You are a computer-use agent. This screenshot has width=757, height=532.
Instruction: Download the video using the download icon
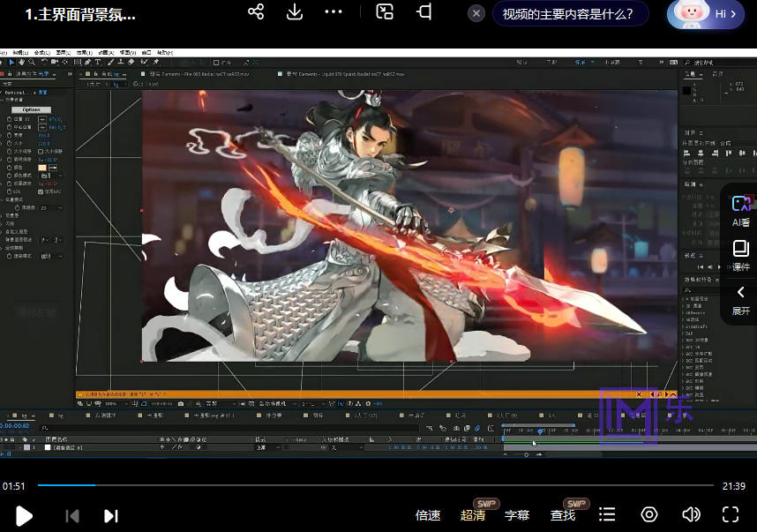295,12
